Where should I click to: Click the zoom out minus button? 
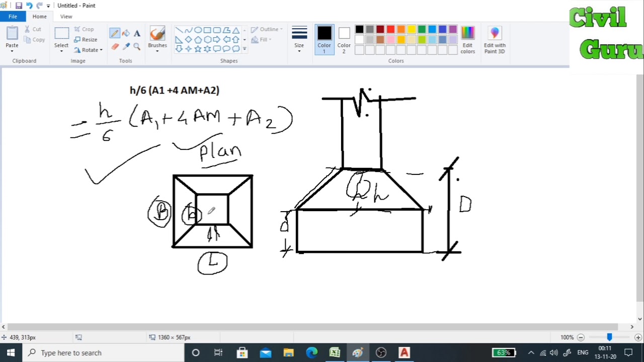click(581, 337)
